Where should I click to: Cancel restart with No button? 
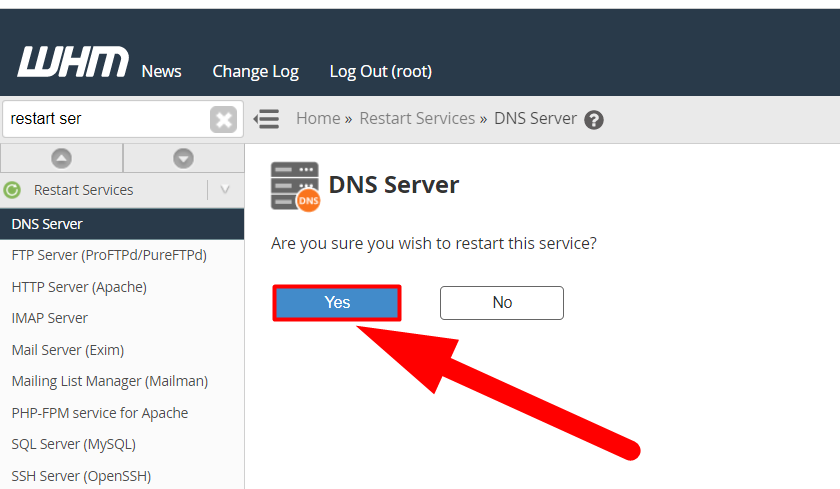(x=502, y=303)
